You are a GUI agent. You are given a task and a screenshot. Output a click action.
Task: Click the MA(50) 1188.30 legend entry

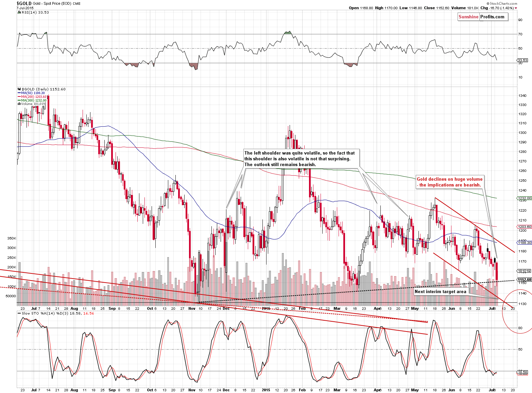pos(33,93)
